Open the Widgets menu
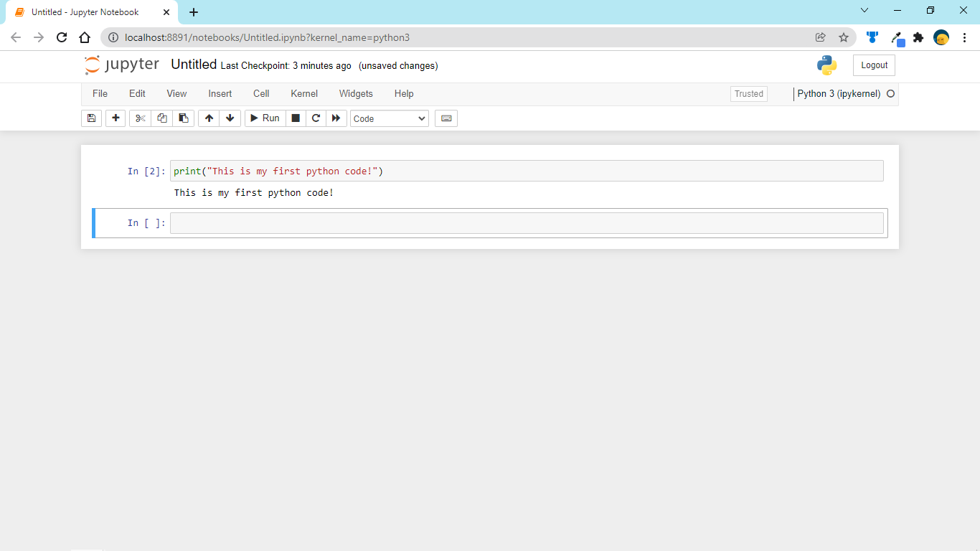980x551 pixels. 356,94
